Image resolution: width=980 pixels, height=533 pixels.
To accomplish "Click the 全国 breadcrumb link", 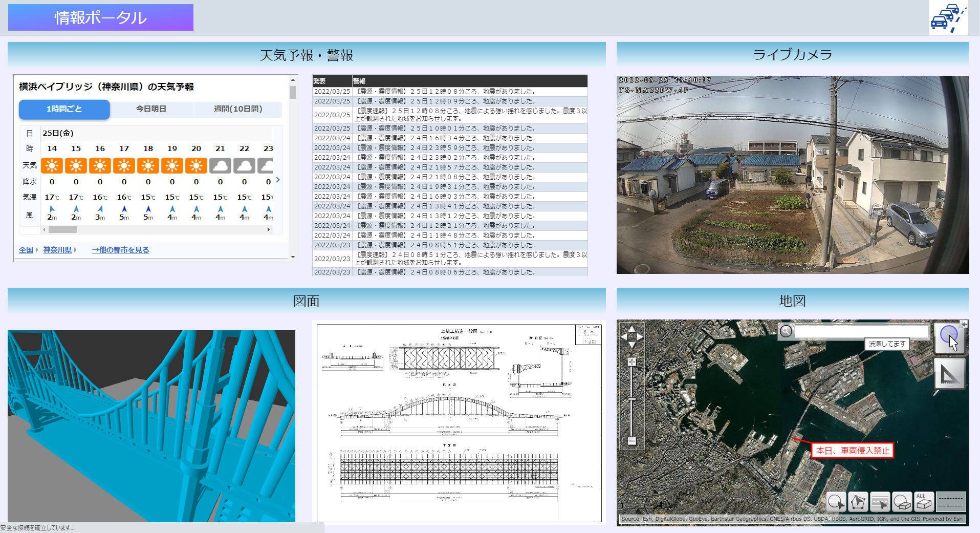I will pos(26,250).
